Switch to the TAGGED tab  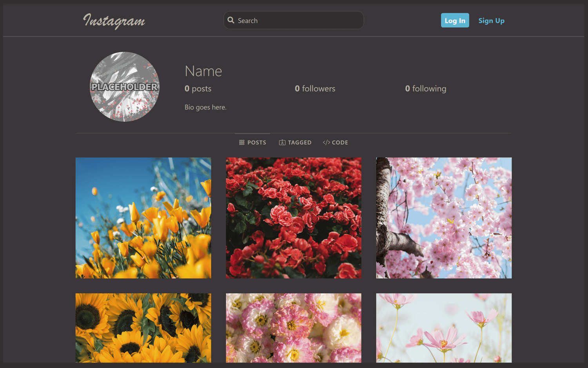295,142
